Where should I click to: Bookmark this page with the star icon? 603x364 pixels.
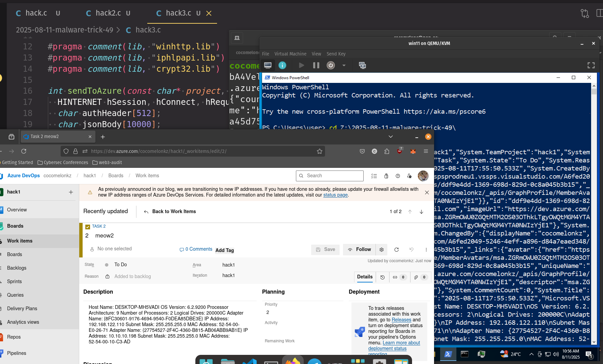pos(320,151)
